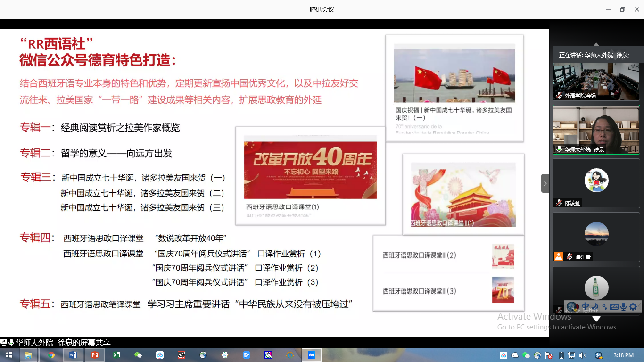This screenshot has height=362, width=644.
Task: Click the Windows Start button
Action: (x=8, y=355)
